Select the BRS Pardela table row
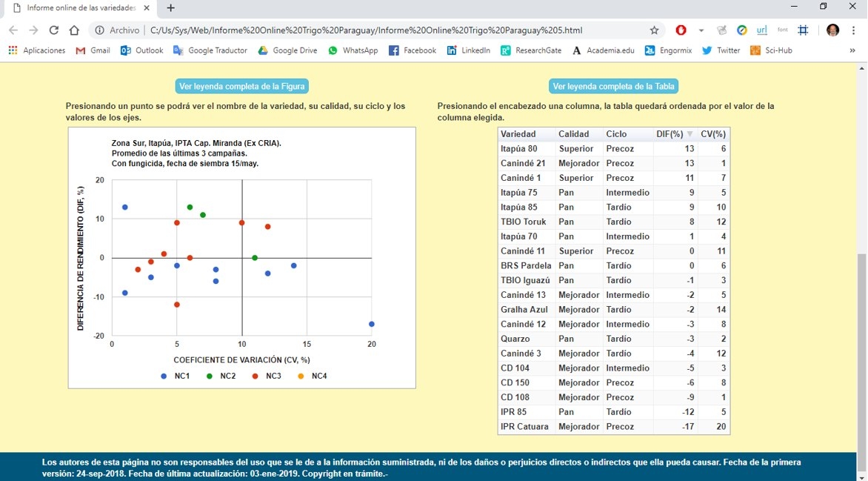868x481 pixels. point(613,266)
